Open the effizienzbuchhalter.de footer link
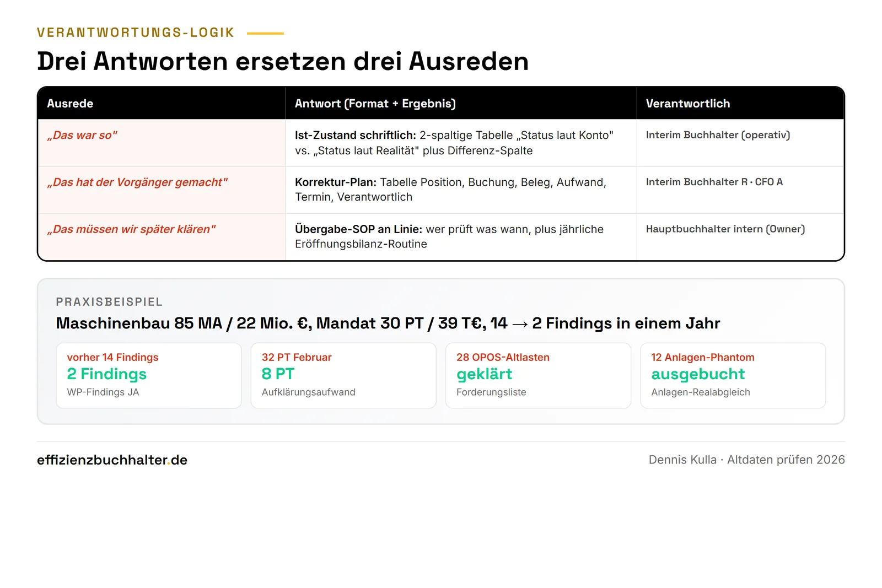Image resolution: width=882 pixels, height=588 pixels. (x=112, y=460)
